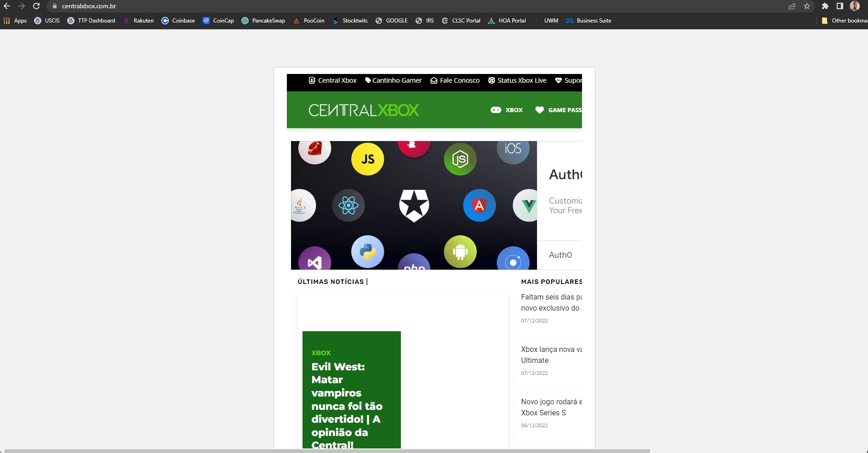The width and height of the screenshot is (868, 453).
Task: Open the Apps bookmark shortcut
Action: (15, 21)
